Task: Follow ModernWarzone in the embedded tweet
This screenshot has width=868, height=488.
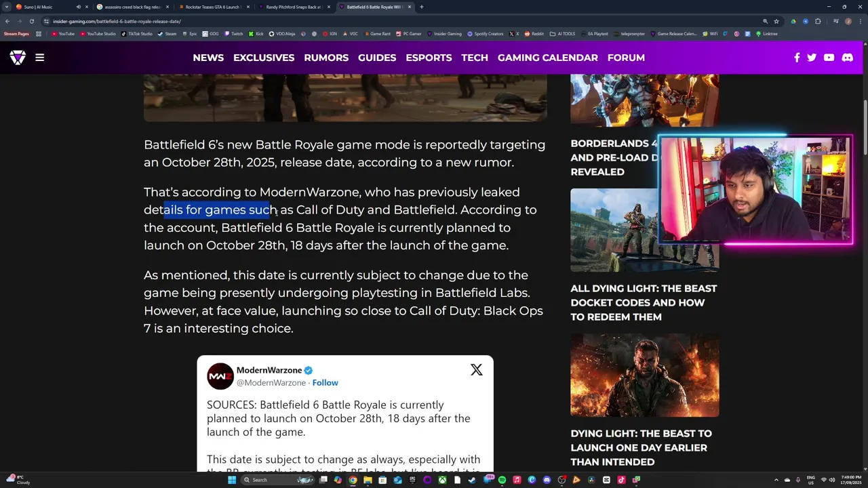Action: pos(325,383)
